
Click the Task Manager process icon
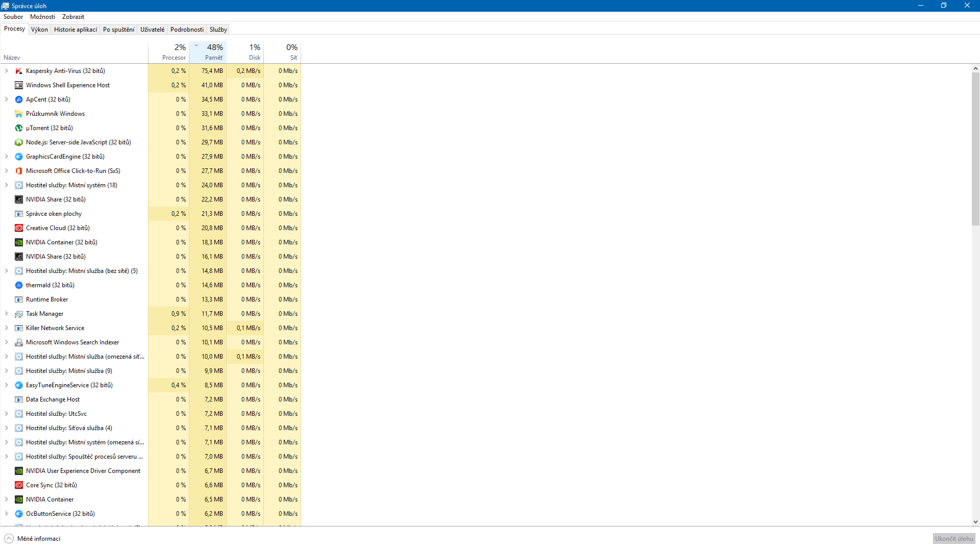tap(19, 314)
